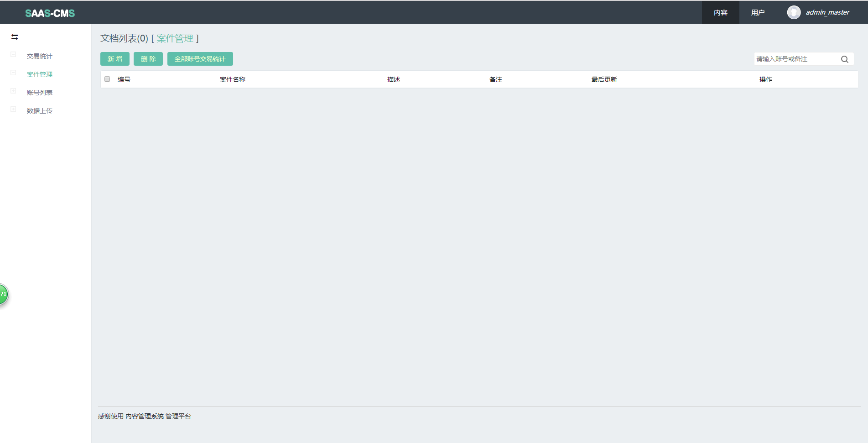The image size is (868, 443).
Task: Collapse the 案件管理 tree node
Action: point(13,73)
